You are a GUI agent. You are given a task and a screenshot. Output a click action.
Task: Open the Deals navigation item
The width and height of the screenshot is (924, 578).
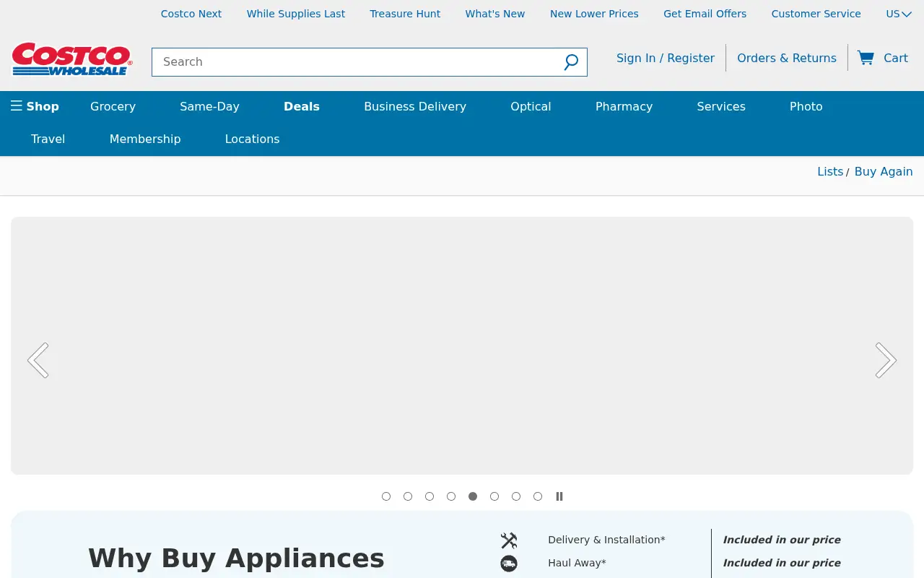(x=302, y=106)
